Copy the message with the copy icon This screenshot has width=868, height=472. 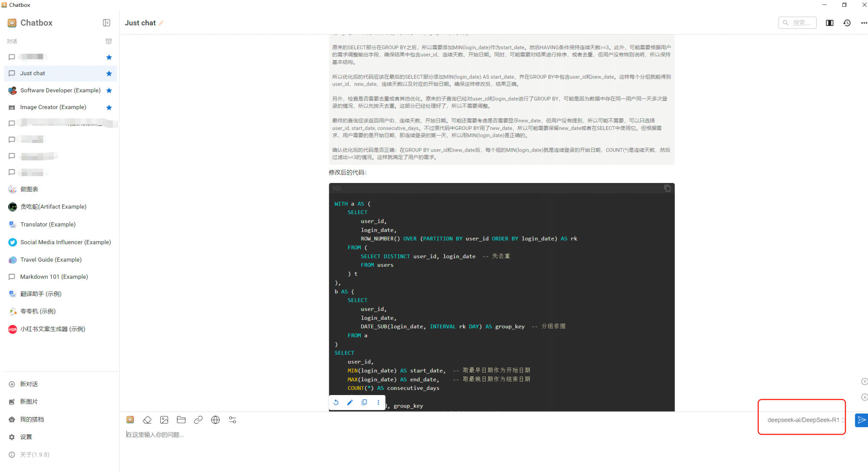tap(364, 402)
